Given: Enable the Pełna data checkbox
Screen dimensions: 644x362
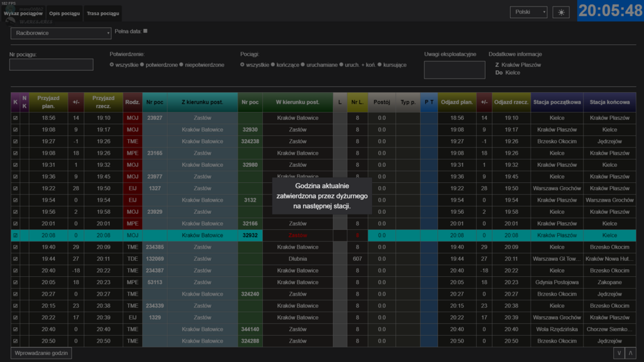Looking at the screenshot, I should 145,31.
